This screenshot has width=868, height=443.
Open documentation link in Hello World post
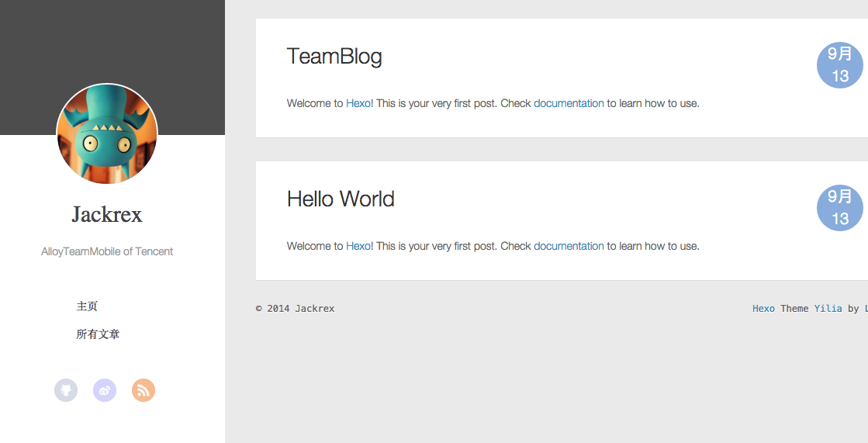[x=569, y=247]
